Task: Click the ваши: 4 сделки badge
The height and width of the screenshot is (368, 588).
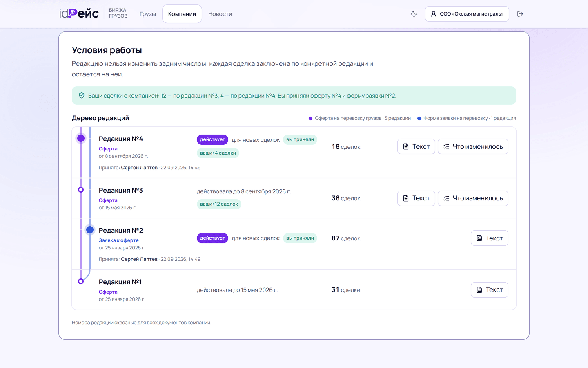Action: pos(218,153)
